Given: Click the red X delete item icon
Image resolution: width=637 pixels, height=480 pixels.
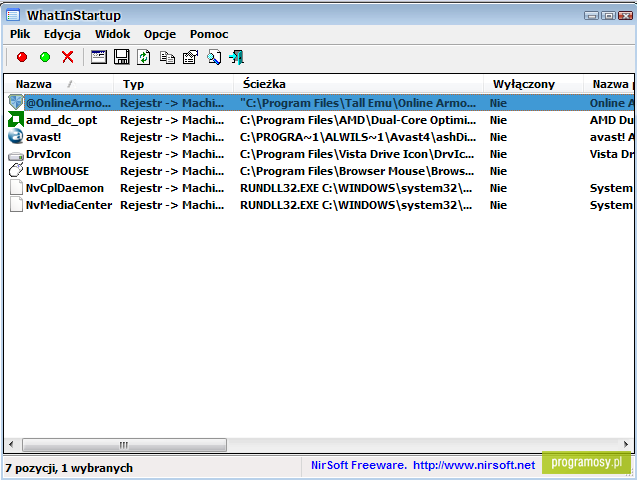Looking at the screenshot, I should [x=68, y=57].
